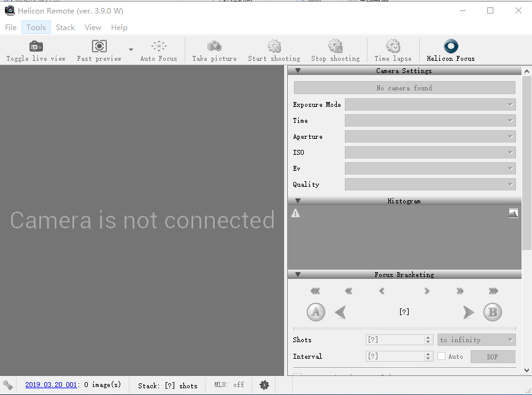Launch Helicon Focus from the toolbar
Image resolution: width=532 pixels, height=395 pixels.
450,47
